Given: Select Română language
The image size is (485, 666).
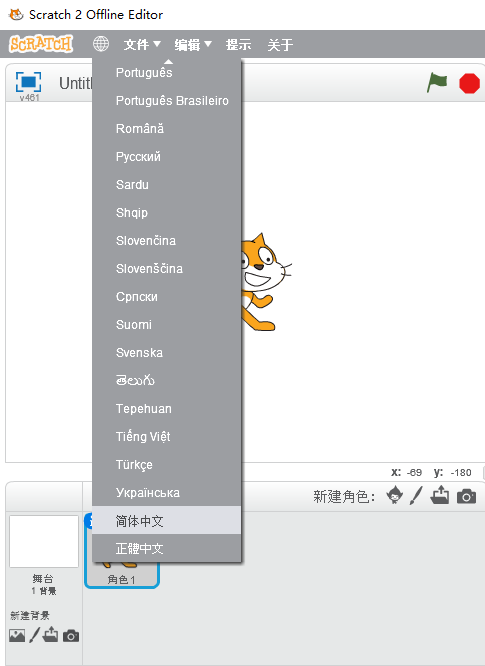Looking at the screenshot, I should 166,129.
